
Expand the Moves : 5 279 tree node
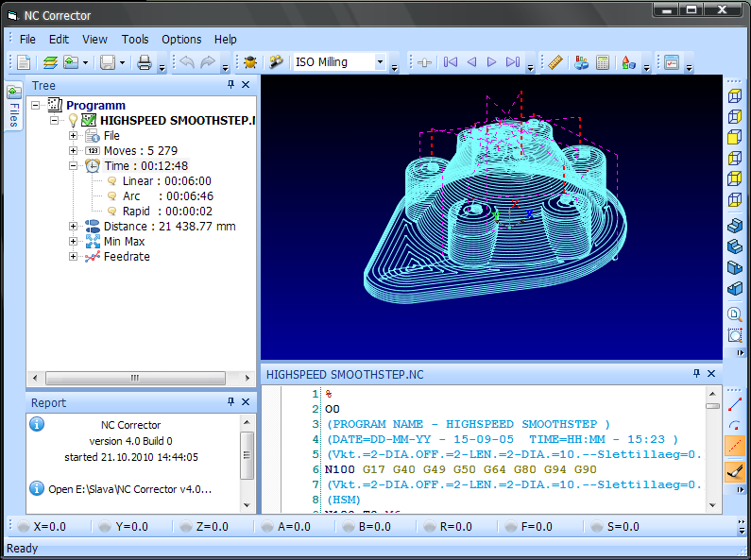[74, 150]
